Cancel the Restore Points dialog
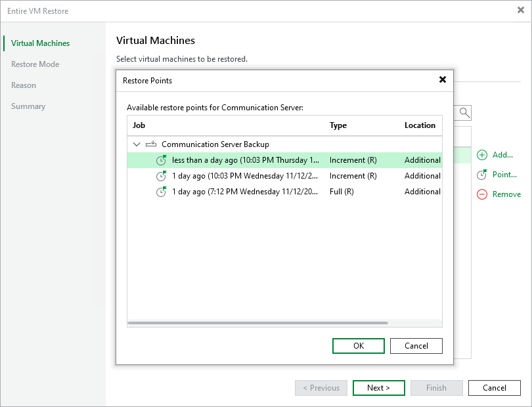The image size is (532, 407). tap(416, 345)
